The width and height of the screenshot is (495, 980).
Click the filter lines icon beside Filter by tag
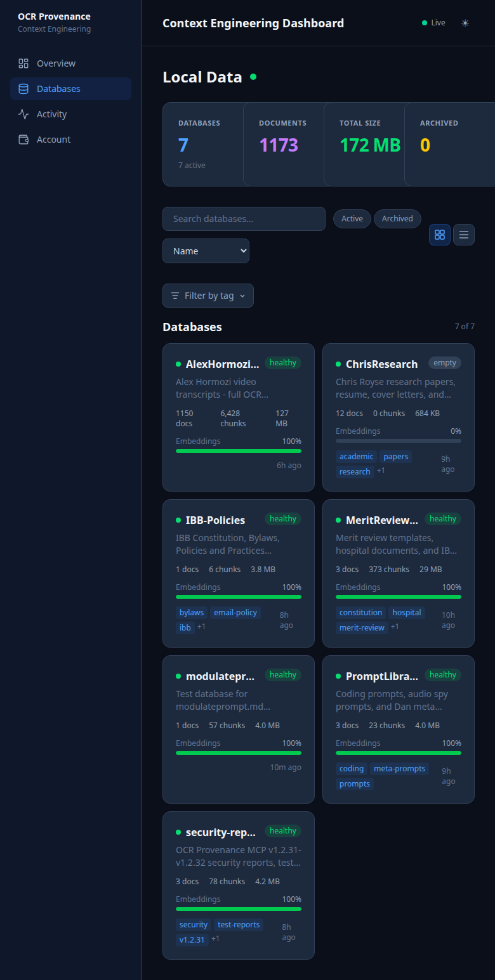click(175, 296)
